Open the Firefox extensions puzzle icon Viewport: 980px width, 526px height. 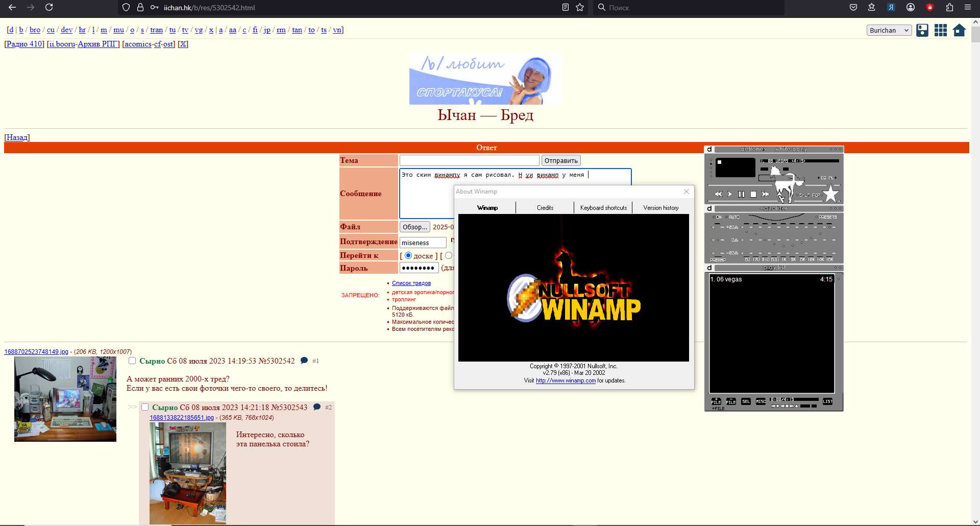(949, 7)
